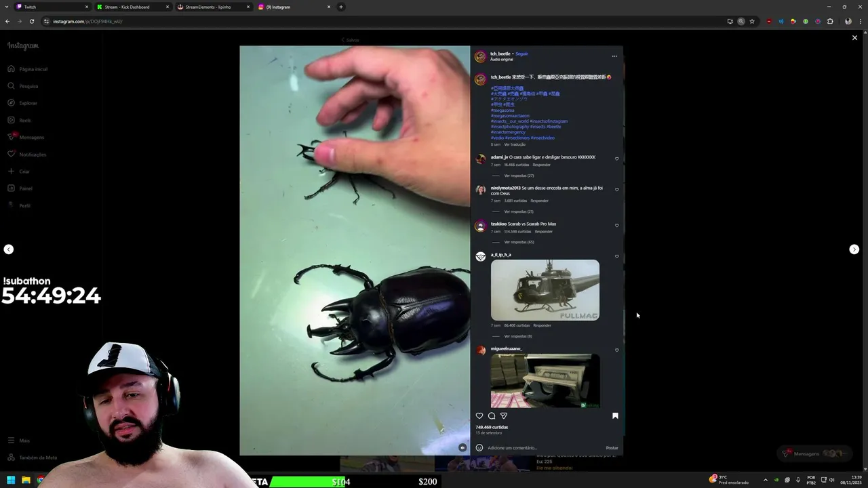This screenshot has height=488, width=868.
Task: Focus the Adicione um comentário field
Action: (x=545, y=447)
